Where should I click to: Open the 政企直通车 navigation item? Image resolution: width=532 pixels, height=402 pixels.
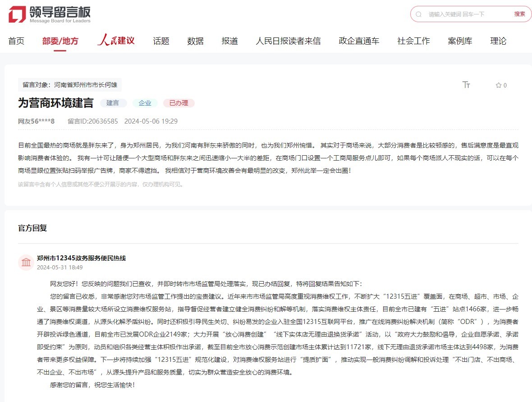tap(359, 41)
